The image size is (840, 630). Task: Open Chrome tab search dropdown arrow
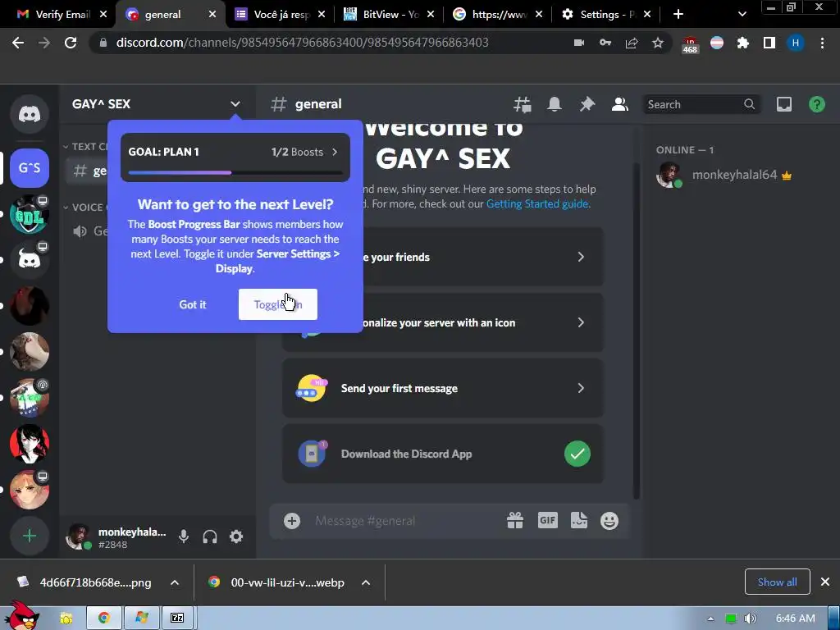[x=742, y=15]
